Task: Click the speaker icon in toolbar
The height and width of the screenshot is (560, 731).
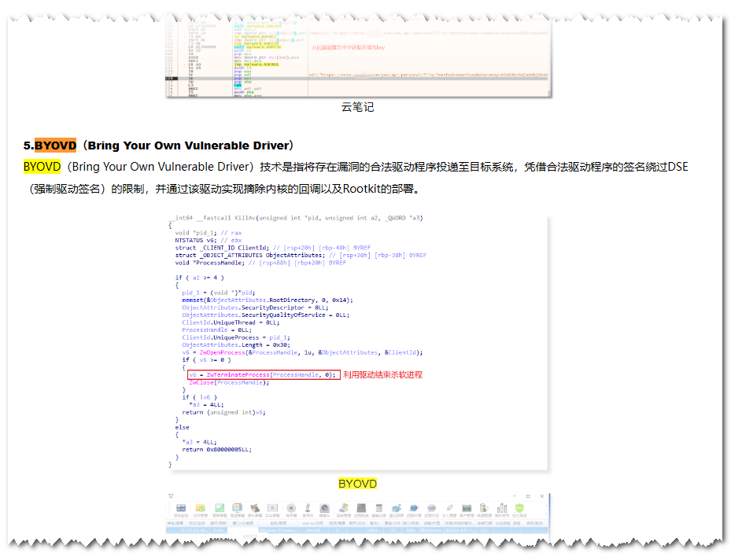Action: pos(290,508)
